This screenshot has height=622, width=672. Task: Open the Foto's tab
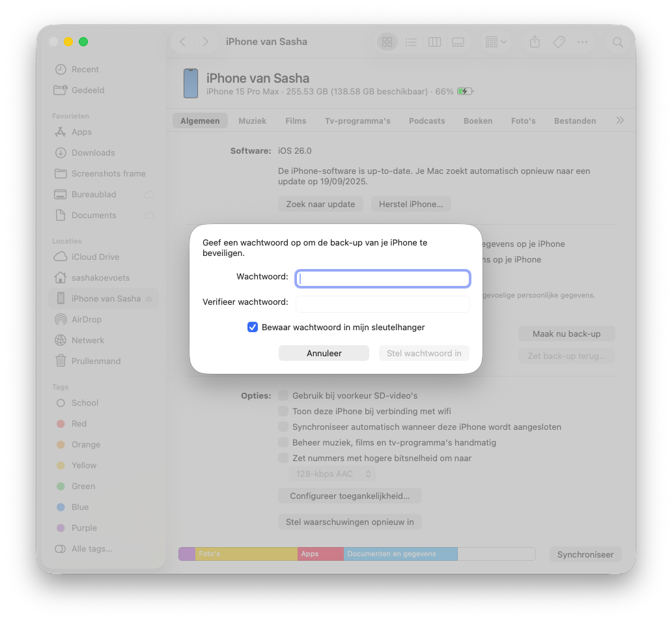point(523,121)
